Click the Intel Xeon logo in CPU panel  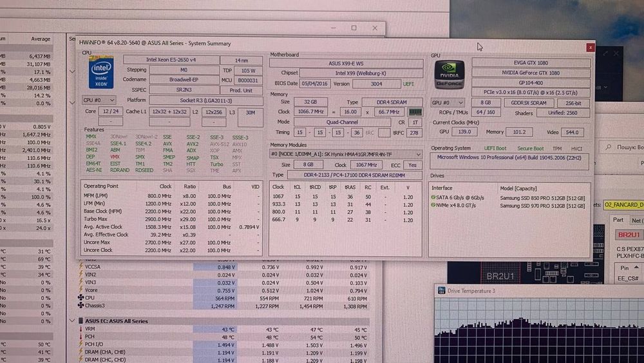[101, 72]
